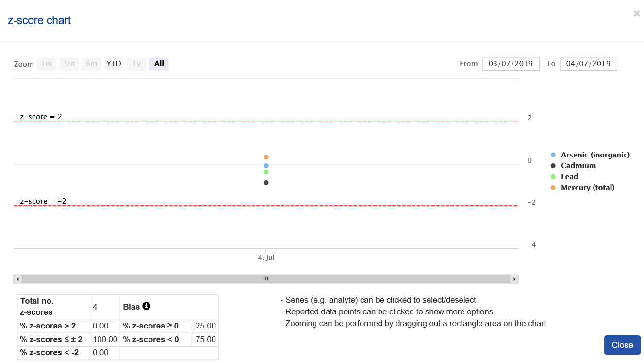644x363 pixels.
Task: Click the hint about dragging to zoom
Action: pyautogui.click(x=413, y=323)
